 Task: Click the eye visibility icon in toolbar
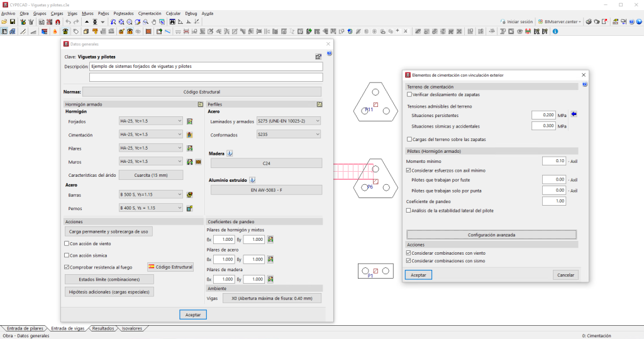coord(519,31)
